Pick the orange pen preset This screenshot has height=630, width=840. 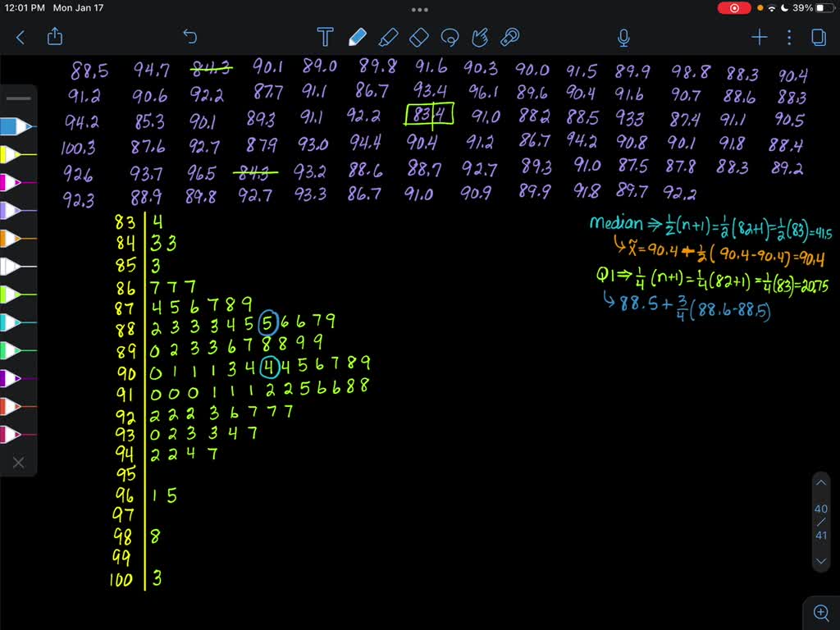[16, 238]
